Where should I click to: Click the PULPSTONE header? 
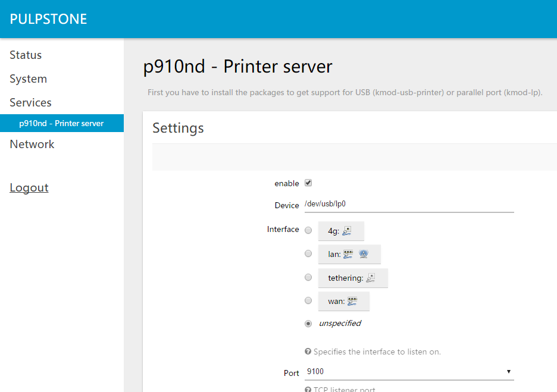click(x=48, y=18)
